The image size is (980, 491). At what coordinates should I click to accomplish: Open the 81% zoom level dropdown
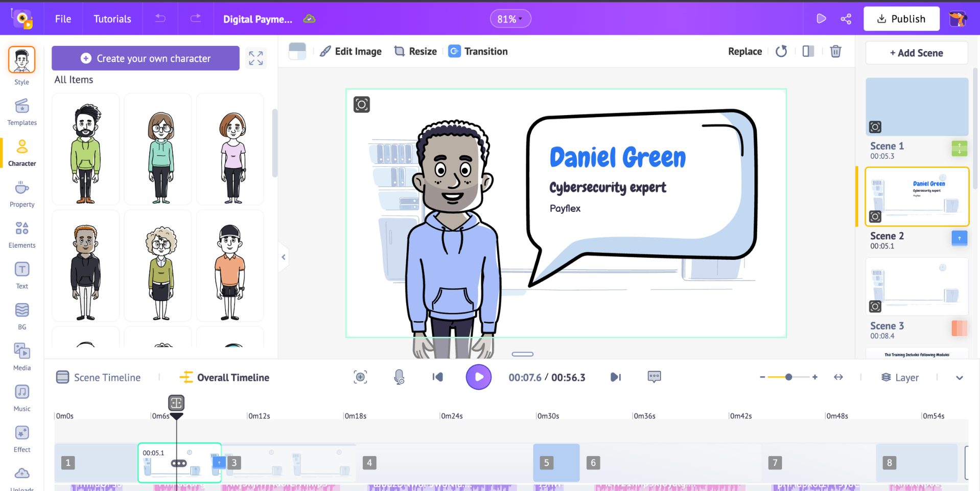[x=510, y=18]
